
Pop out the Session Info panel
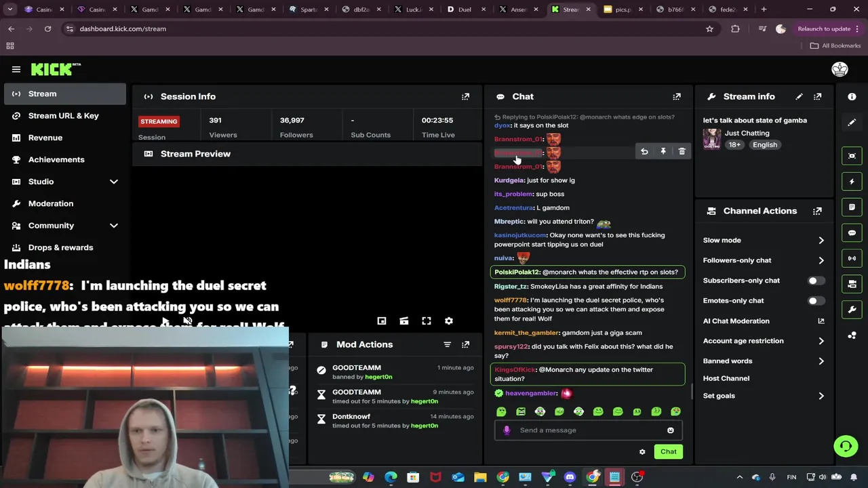pyautogui.click(x=465, y=97)
